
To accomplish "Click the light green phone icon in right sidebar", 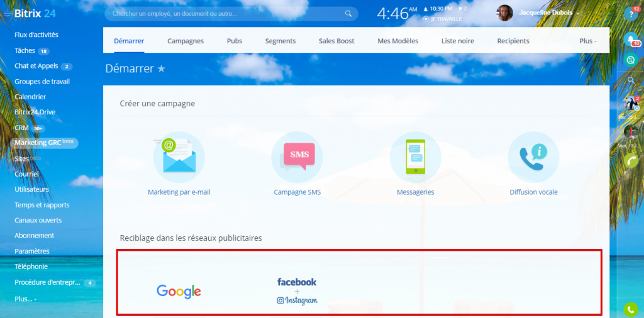I will (631, 160).
